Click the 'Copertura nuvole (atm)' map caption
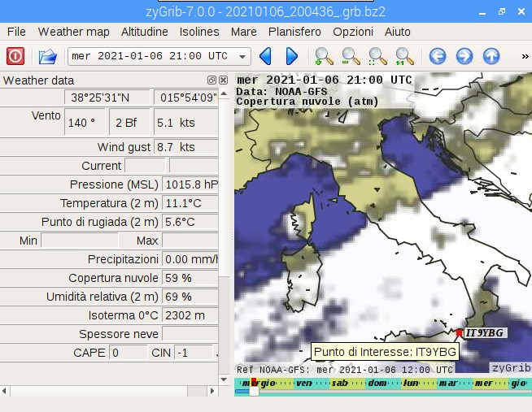Screen dimensions: 532x412 (x=307, y=102)
